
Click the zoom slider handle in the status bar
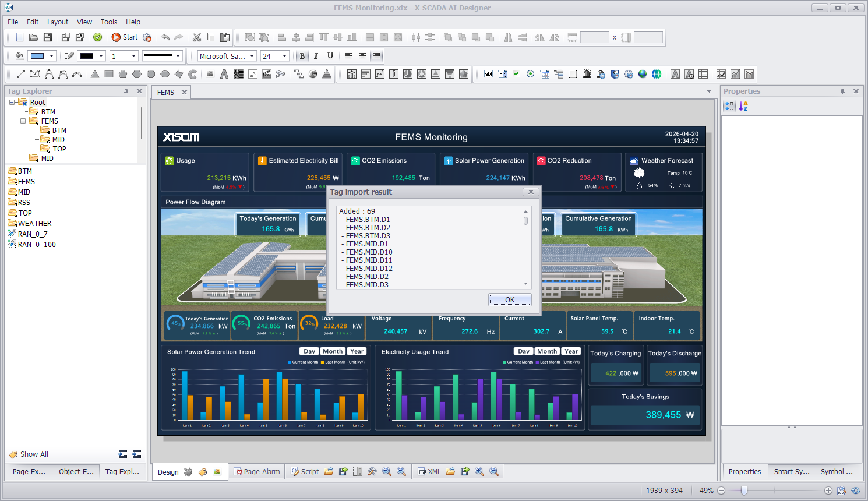[744, 491]
